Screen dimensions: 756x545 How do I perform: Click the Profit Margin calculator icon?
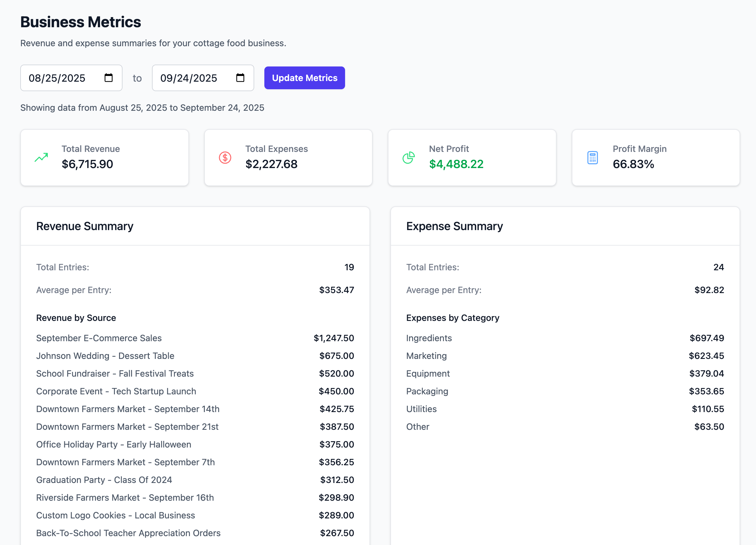click(x=592, y=158)
